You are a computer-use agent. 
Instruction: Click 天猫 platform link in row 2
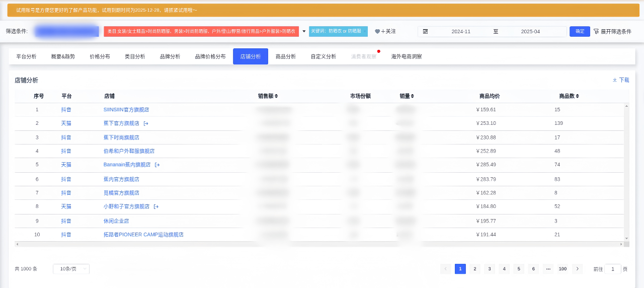pyautogui.click(x=66, y=123)
